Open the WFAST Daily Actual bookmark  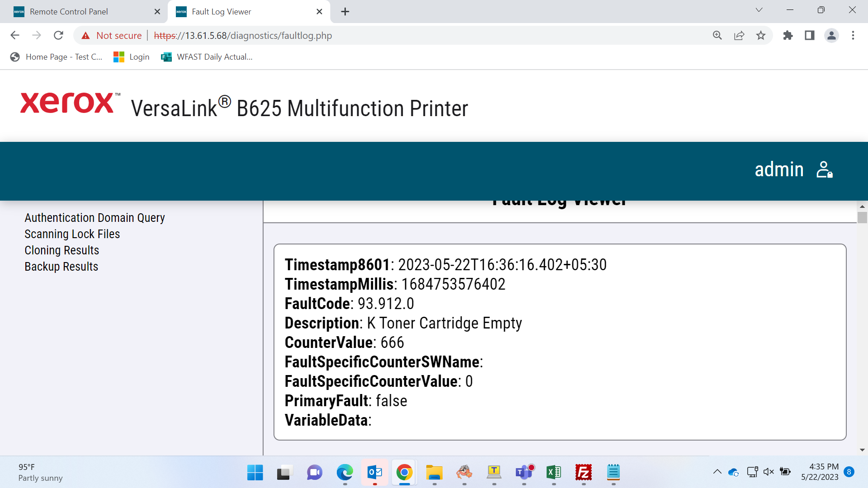pos(207,57)
